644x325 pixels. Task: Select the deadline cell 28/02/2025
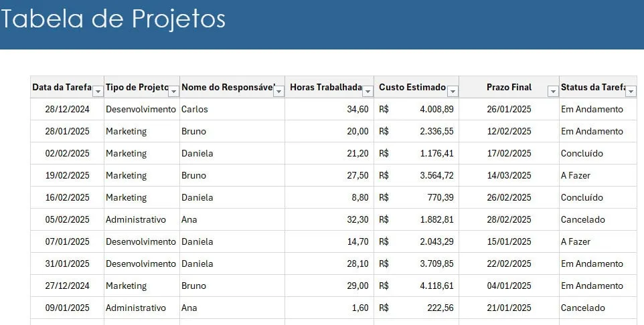pos(509,219)
